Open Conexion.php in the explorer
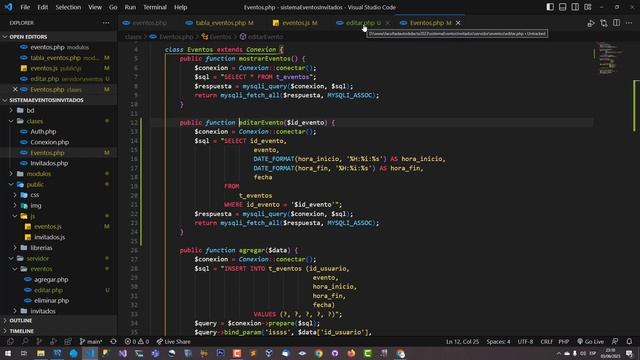Viewport: 640px width, 360px height. [58, 142]
